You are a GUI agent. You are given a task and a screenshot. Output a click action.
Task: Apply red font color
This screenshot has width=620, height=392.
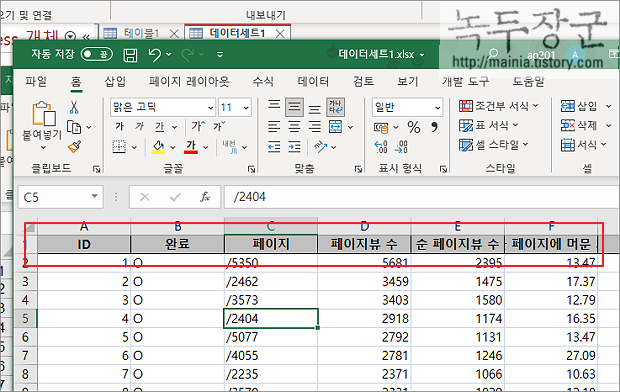tap(191, 147)
